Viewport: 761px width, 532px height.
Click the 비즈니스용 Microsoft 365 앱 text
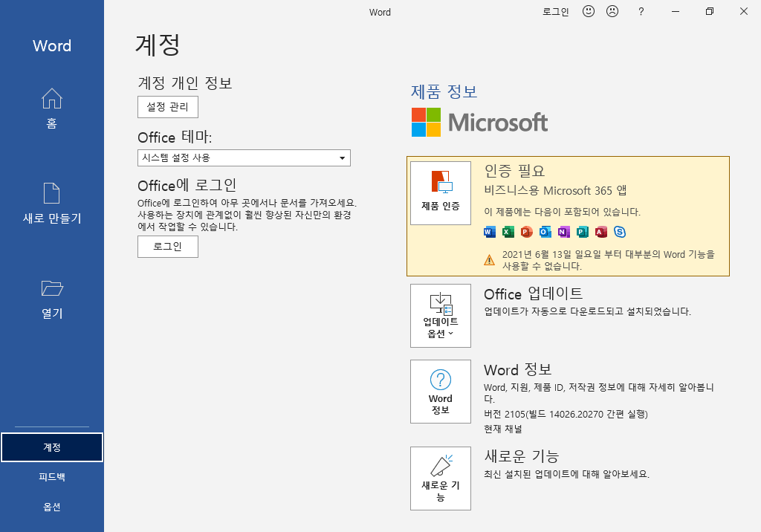tap(555, 191)
